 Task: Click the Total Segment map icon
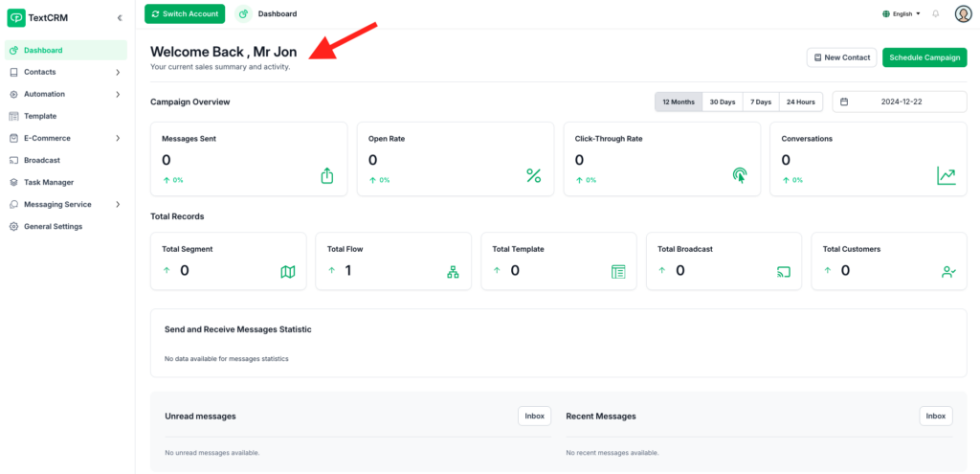(288, 272)
